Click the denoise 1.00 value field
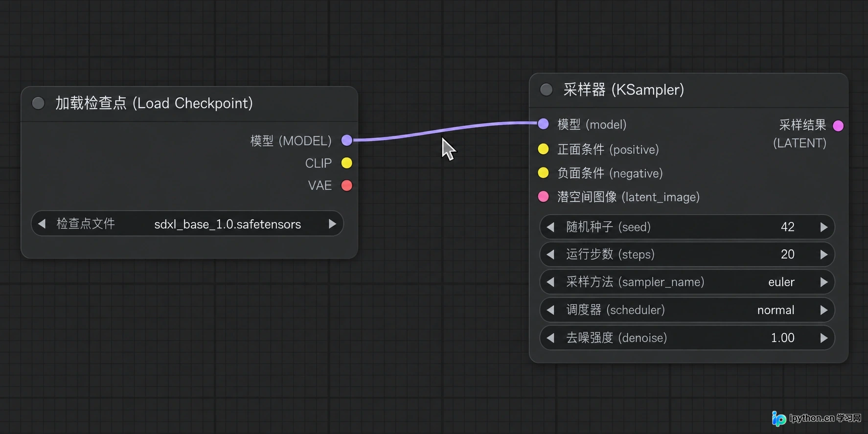The height and width of the screenshot is (434, 868). (x=687, y=338)
